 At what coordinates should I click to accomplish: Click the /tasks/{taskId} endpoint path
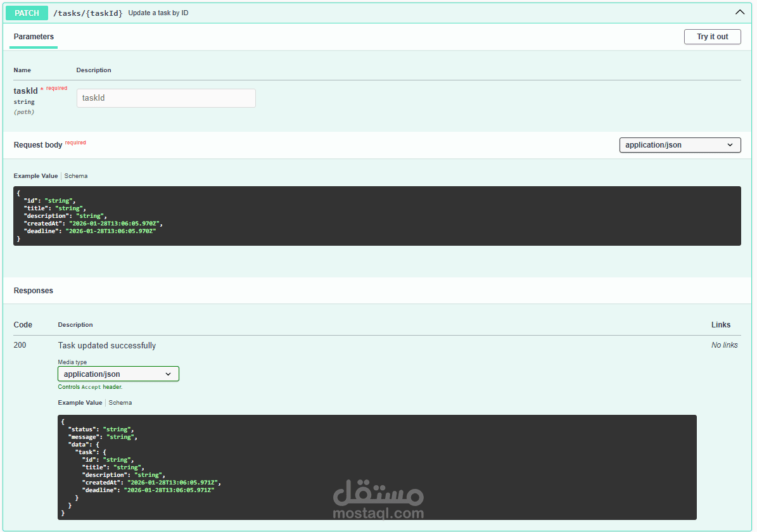pos(87,13)
